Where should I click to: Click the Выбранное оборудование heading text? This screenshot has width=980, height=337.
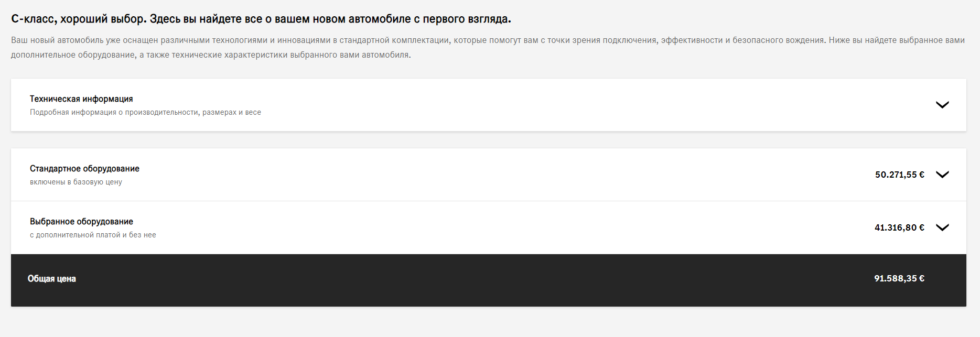[81, 221]
